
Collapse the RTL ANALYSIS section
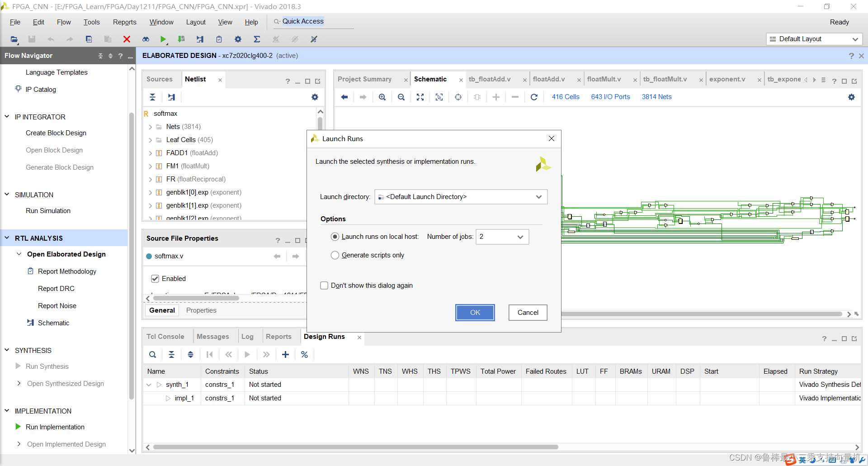(7, 238)
